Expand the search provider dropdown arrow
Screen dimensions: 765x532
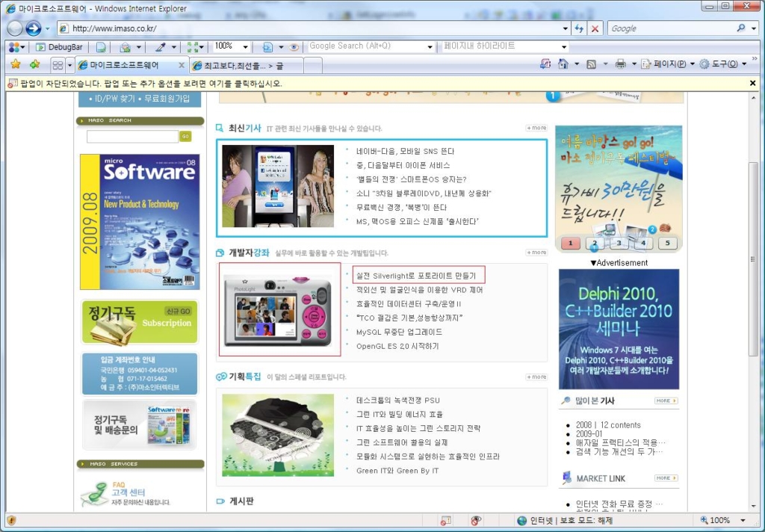pos(754,28)
